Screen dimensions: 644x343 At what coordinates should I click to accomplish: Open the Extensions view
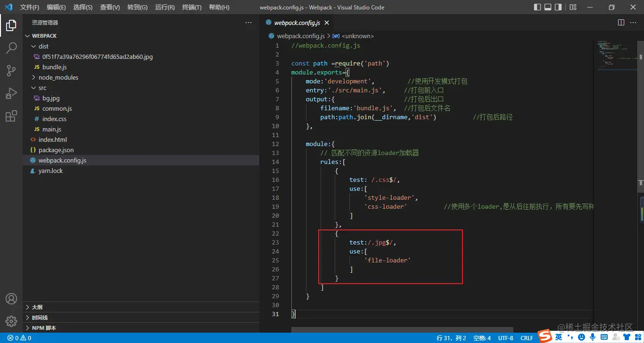[11, 116]
